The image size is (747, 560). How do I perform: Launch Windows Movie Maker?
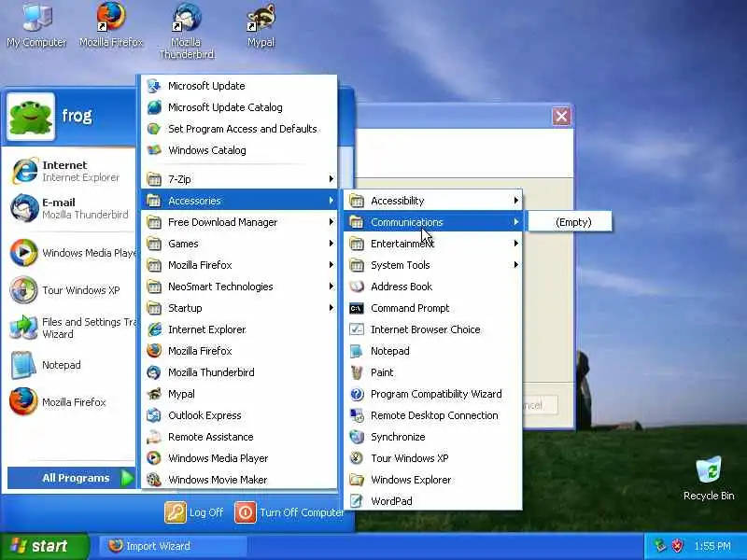pos(239,480)
